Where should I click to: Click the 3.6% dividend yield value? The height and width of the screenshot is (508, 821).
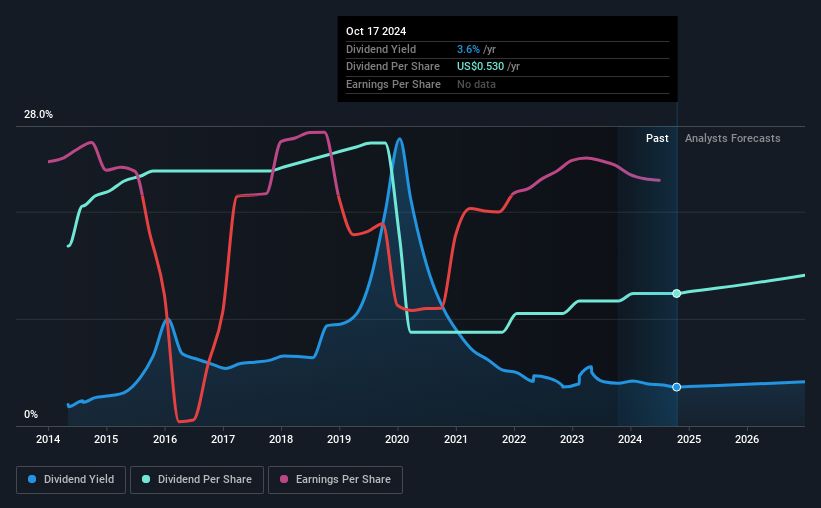tap(468, 49)
